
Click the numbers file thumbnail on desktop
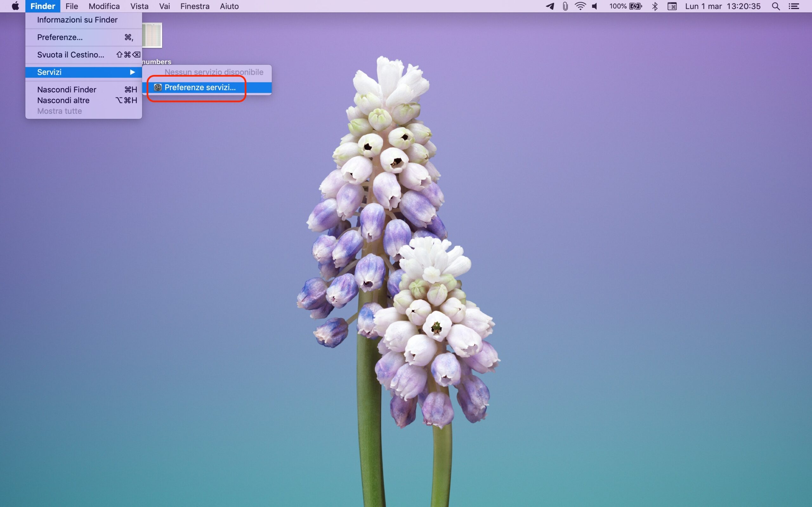(x=153, y=35)
